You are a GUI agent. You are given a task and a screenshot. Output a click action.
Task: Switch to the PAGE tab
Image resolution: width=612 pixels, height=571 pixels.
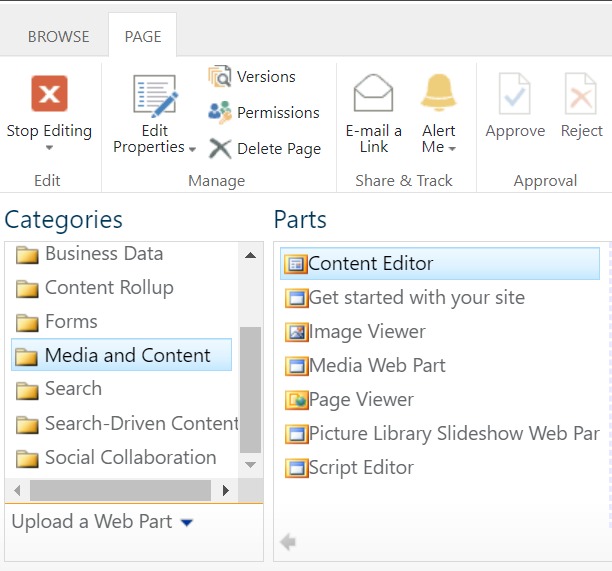143,37
